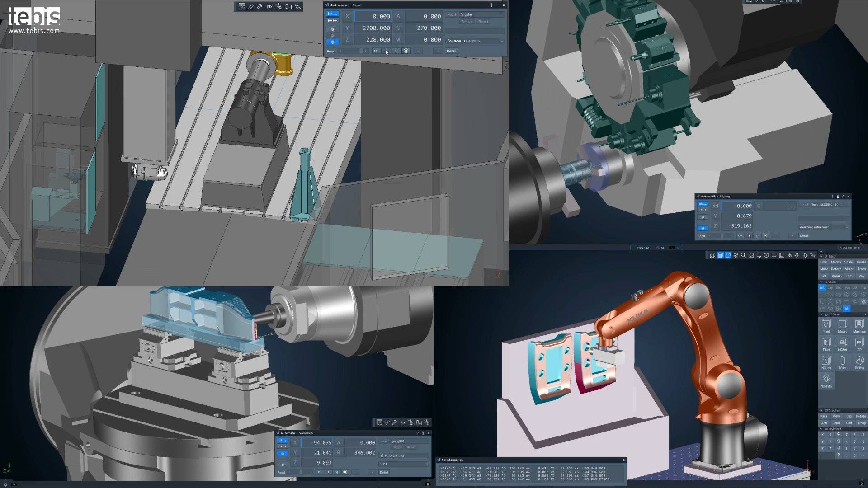Image resolution: width=868 pixels, height=488 pixels.
Task: Click the grid icon in view toolbar
Action: 774,255
